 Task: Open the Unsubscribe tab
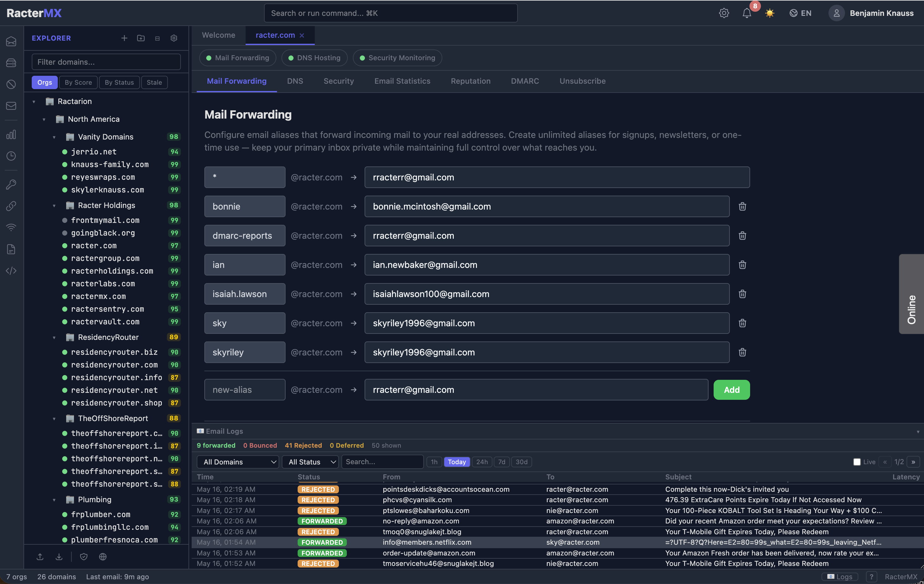[582, 81]
